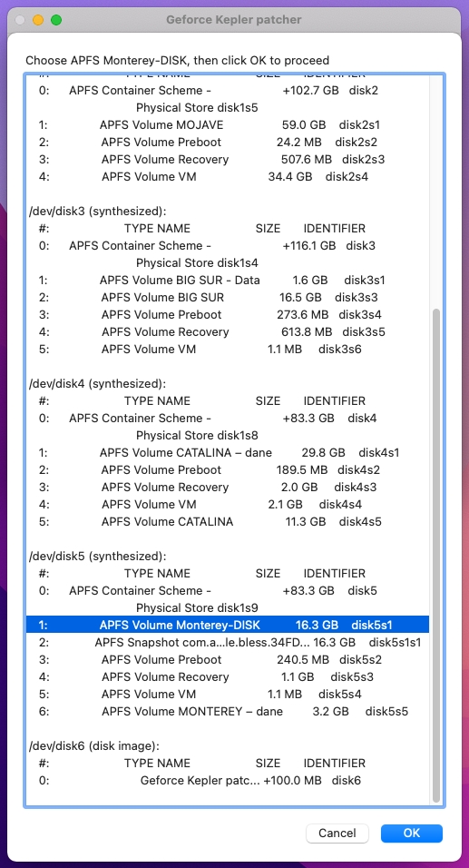Select the disk2s3 Recovery volume row

coord(228,159)
